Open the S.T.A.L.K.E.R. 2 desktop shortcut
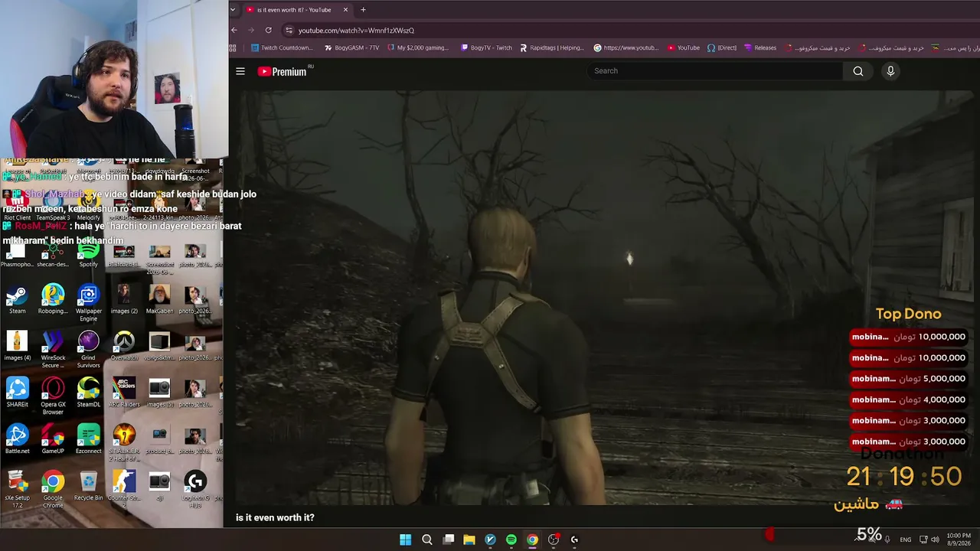980x551 pixels. (124, 442)
